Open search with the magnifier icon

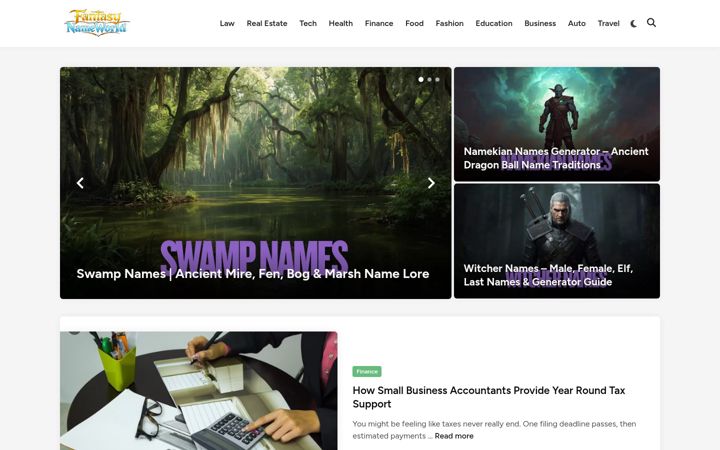(651, 22)
